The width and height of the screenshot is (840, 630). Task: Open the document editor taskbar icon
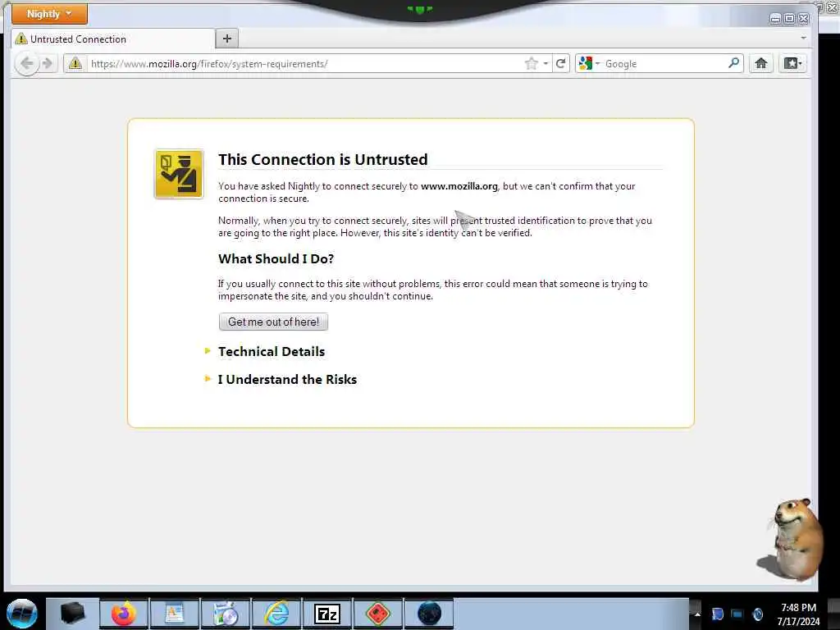(175, 614)
